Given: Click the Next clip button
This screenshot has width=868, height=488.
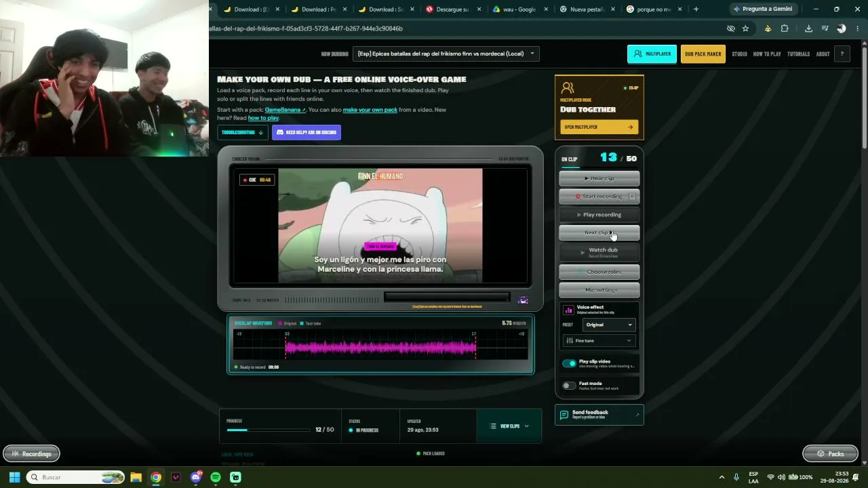Looking at the screenshot, I should 599,232.
